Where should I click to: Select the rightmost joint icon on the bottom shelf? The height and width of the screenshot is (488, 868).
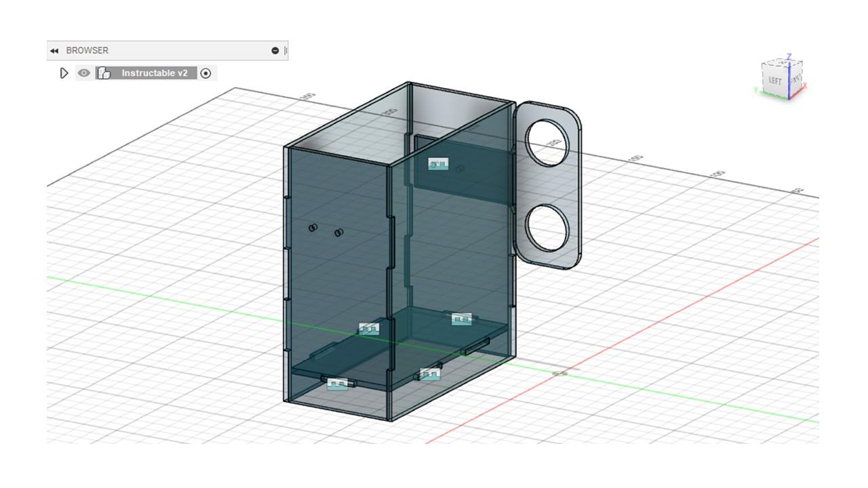coord(461,319)
